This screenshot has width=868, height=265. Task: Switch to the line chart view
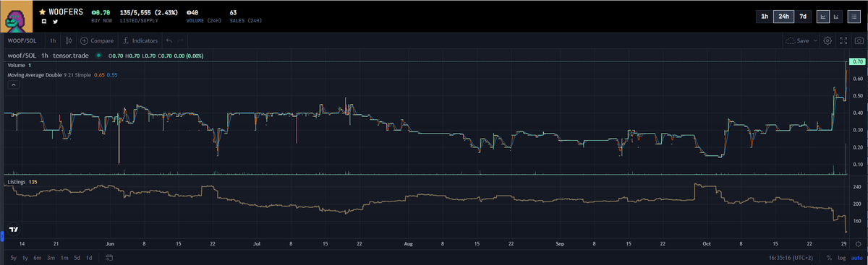point(822,17)
